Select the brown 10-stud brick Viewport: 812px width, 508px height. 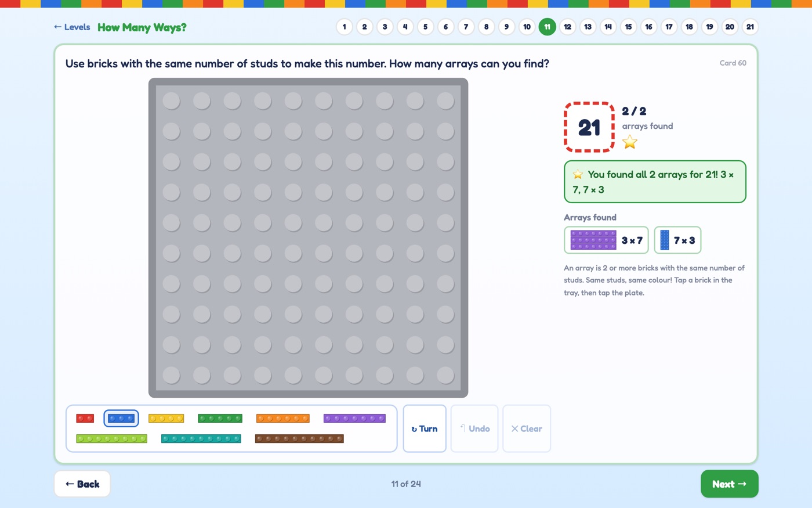(299, 438)
